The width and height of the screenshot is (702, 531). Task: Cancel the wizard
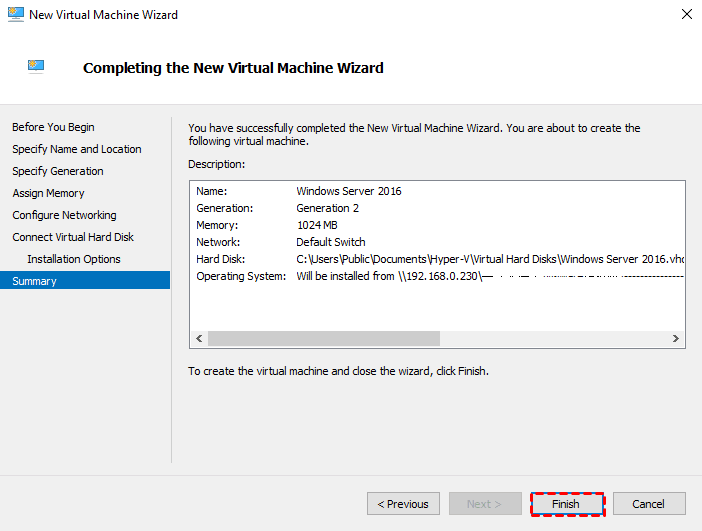649,504
